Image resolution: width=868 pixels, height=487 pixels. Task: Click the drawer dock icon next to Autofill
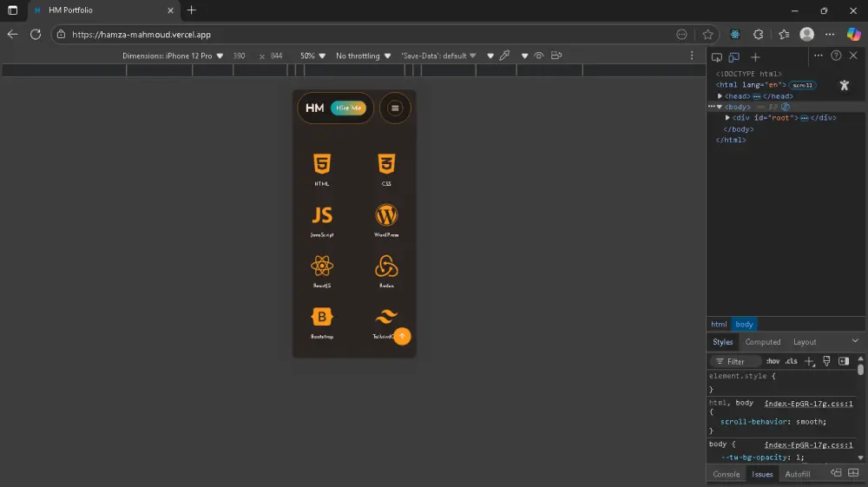[836, 472]
